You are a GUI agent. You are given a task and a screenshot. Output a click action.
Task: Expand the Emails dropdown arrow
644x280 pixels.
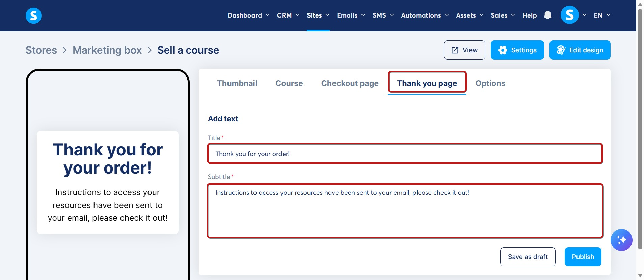pos(363,15)
